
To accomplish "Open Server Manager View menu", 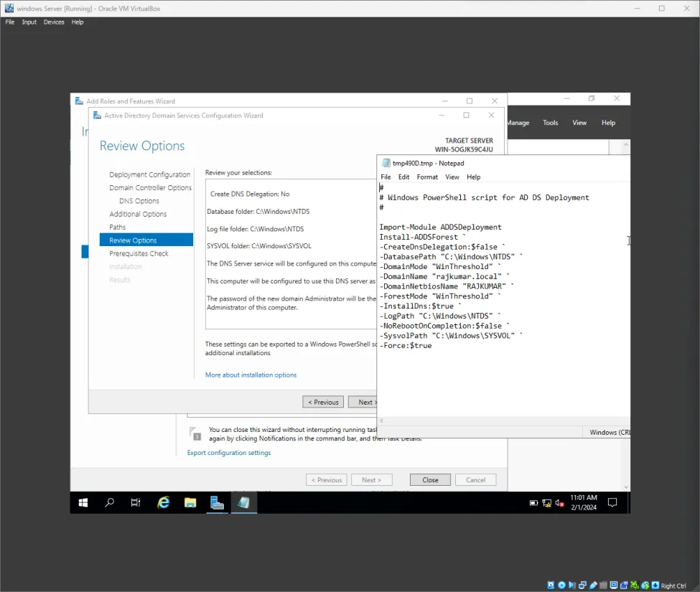I will [x=579, y=123].
